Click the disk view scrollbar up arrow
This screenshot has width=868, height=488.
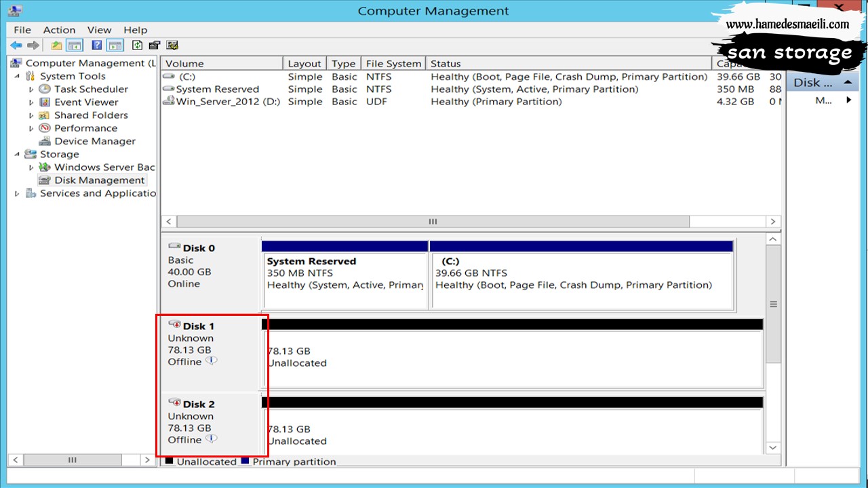click(773, 239)
